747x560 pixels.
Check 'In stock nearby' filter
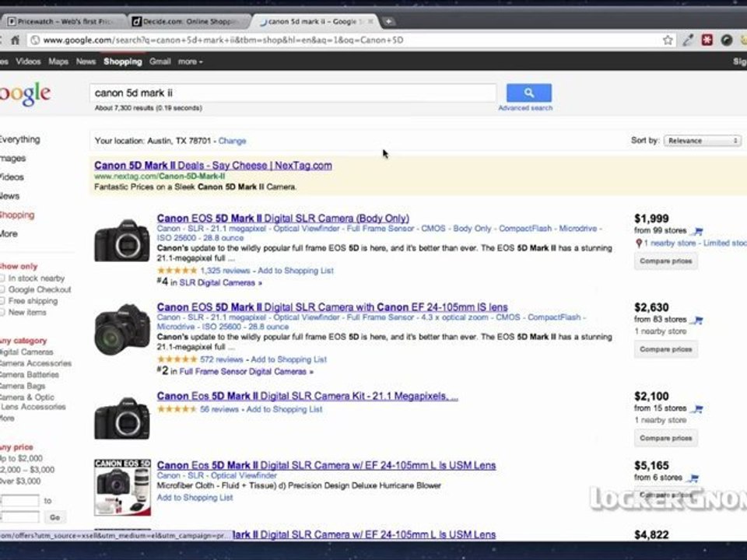point(2,278)
